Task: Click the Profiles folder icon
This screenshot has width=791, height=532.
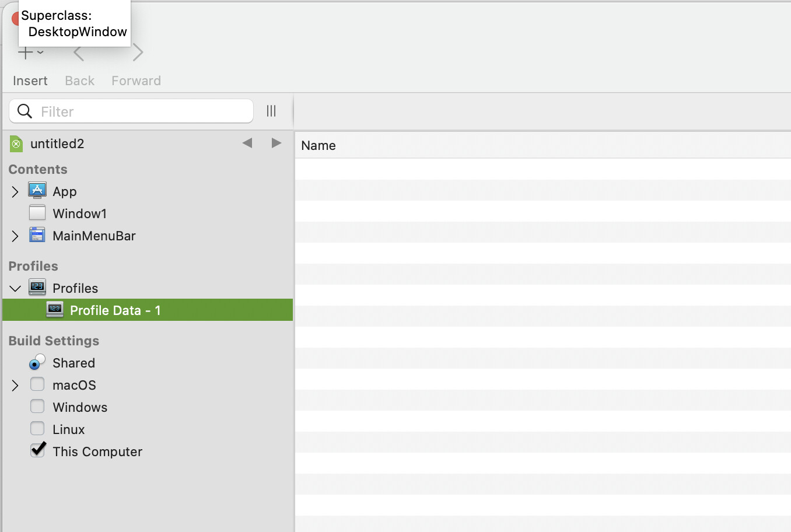Action: [x=37, y=288]
